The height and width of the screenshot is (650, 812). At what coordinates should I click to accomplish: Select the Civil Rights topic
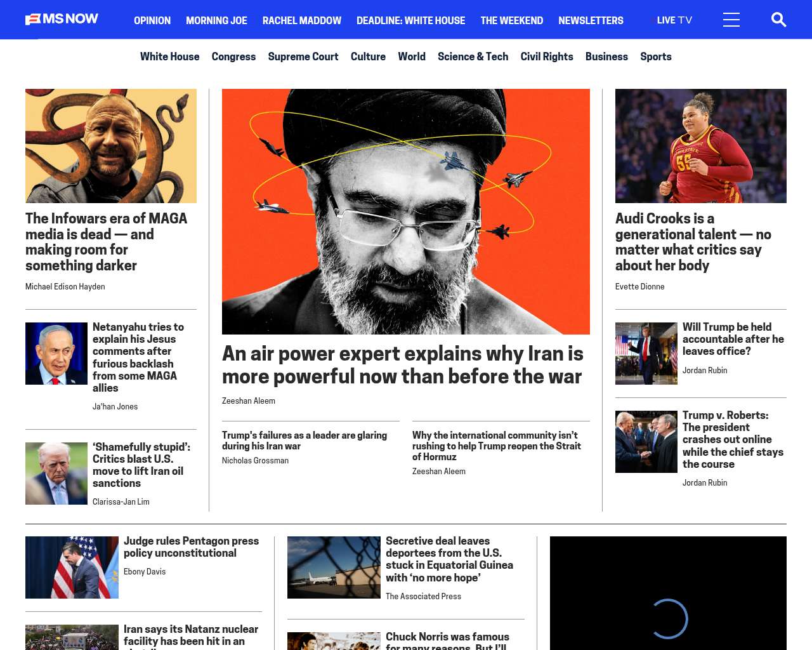pos(547,56)
